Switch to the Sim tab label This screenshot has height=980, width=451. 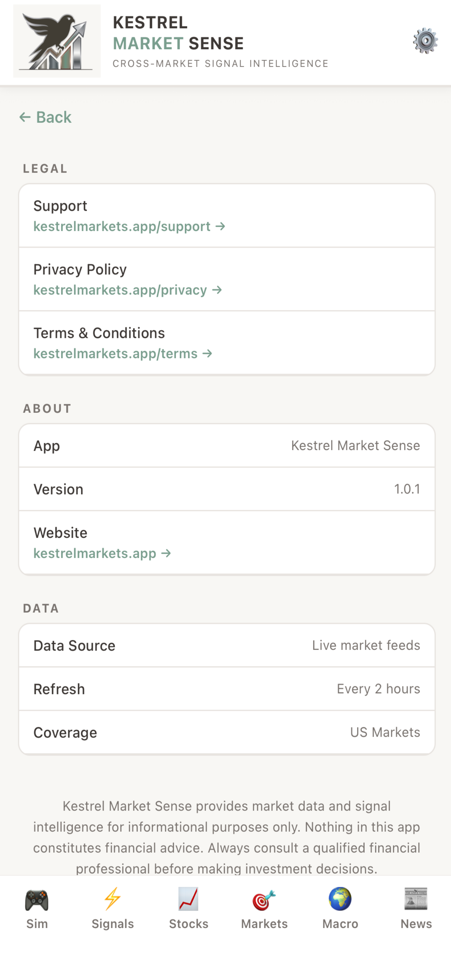coord(37,924)
